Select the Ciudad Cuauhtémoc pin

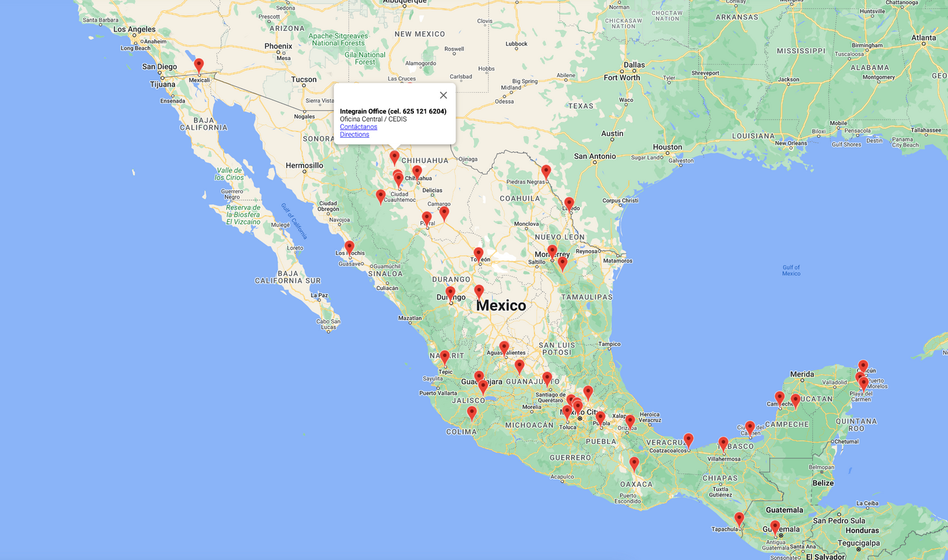[x=380, y=196]
